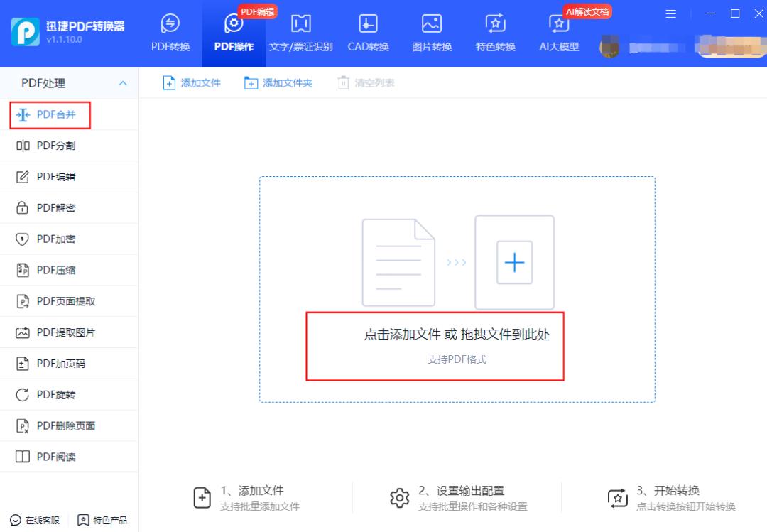Open the hamburger menu in title bar

671,13
